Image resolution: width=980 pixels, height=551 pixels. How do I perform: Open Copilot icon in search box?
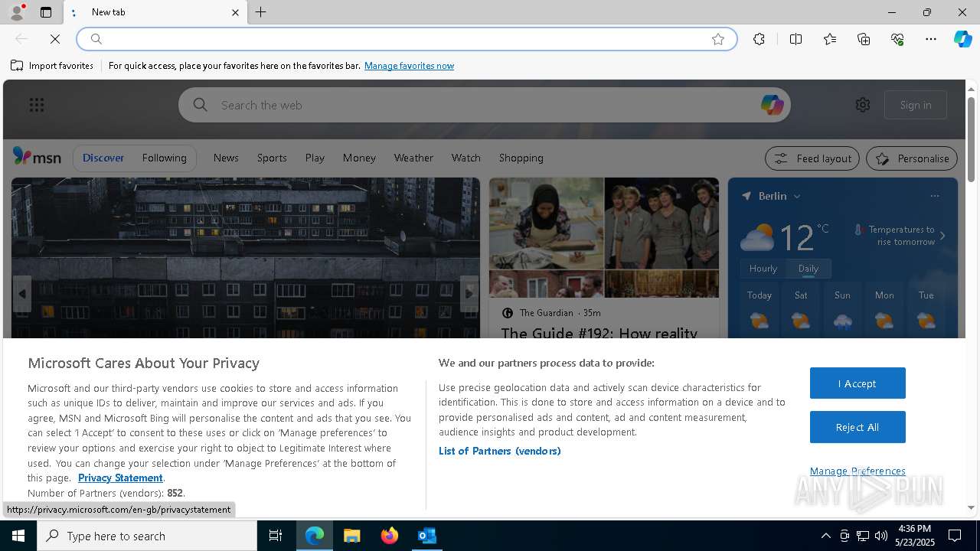(x=772, y=105)
